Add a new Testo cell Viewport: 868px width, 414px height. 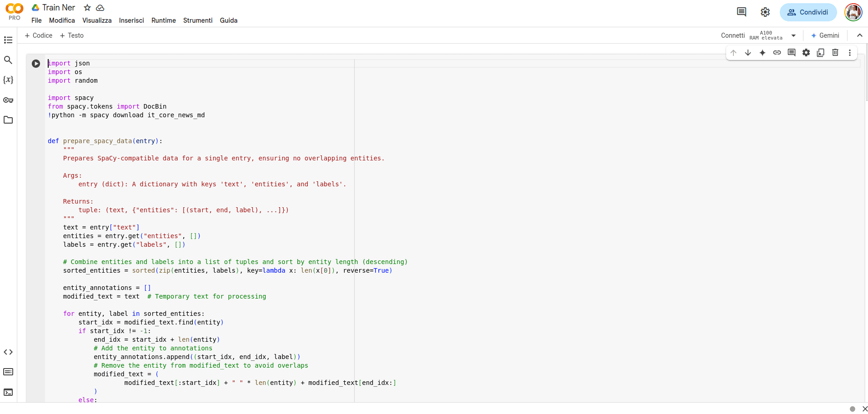71,35
